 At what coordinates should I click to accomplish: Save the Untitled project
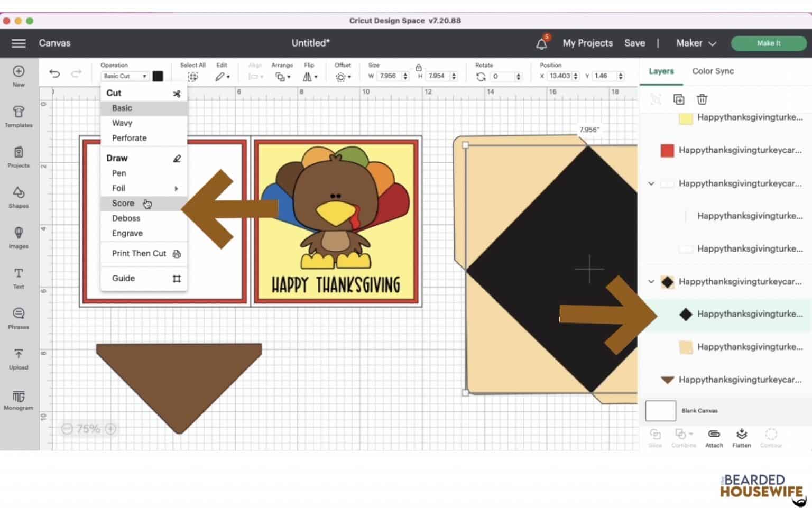tap(634, 43)
